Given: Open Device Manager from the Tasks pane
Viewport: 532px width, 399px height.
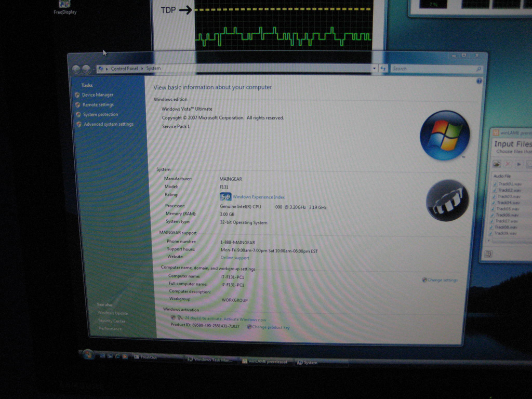Looking at the screenshot, I should click(97, 95).
